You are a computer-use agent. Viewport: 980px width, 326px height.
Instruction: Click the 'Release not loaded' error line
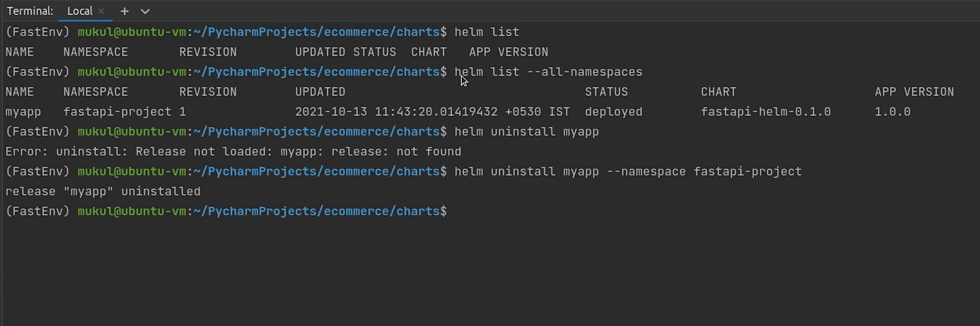point(233,152)
